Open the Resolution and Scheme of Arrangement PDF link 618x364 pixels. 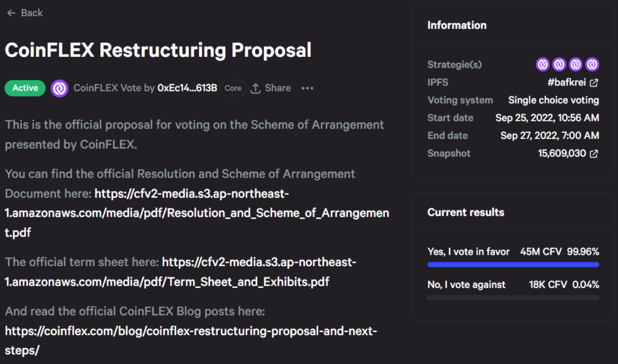[x=241, y=213]
